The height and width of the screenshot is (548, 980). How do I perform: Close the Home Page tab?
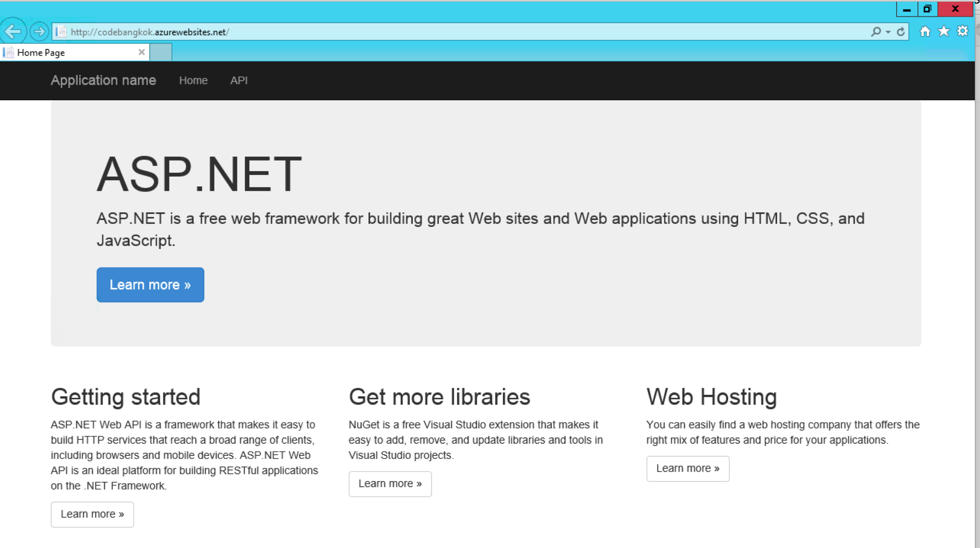pyautogui.click(x=142, y=52)
